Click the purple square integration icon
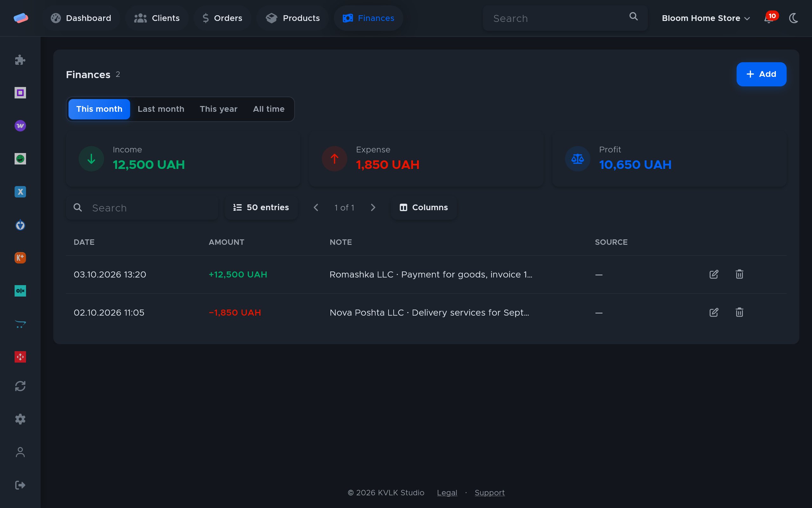 point(20,93)
